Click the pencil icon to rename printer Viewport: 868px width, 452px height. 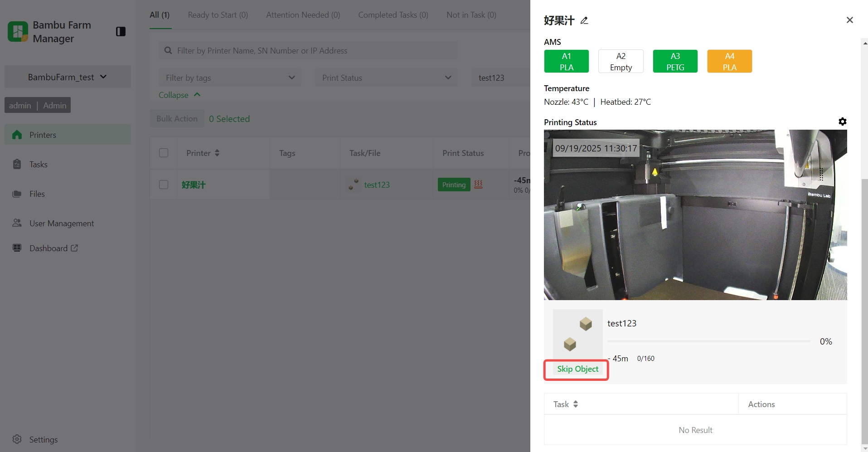tap(584, 20)
